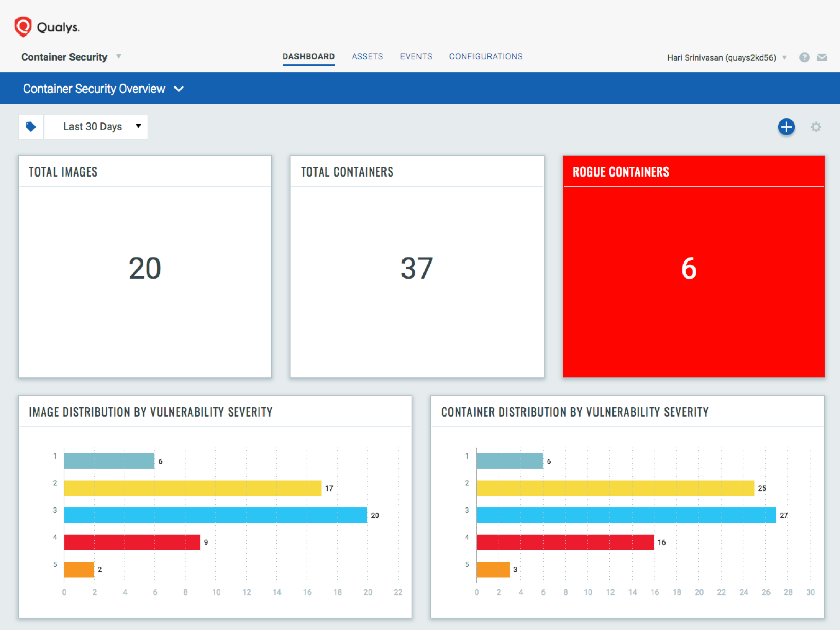
Task: Click the yellow severity 2 bar in image chart
Action: pyautogui.click(x=192, y=488)
